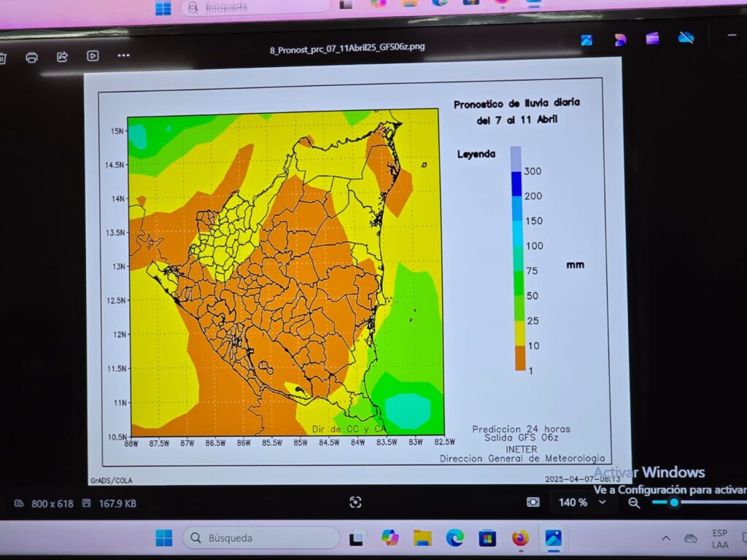Click the Print icon in Photos toolbar
The image size is (747, 560).
(x=31, y=57)
